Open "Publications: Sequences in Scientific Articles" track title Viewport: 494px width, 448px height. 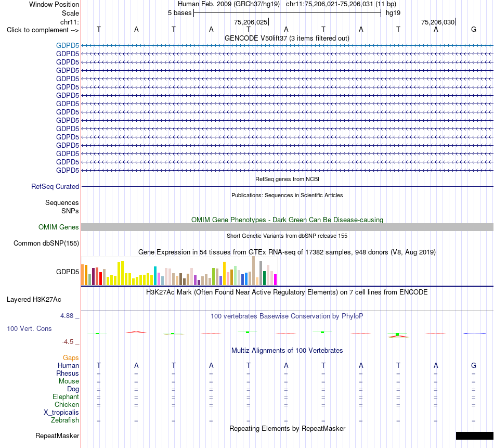click(x=287, y=195)
